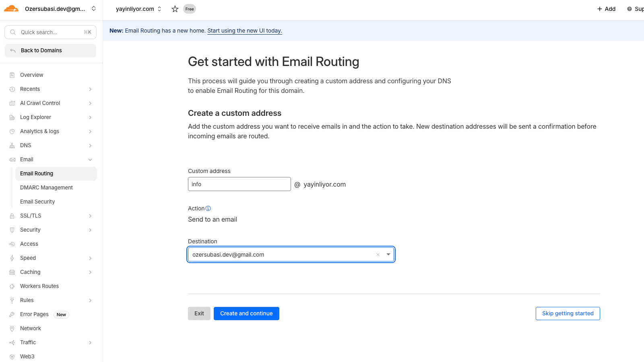Click the Cloudflare logo icon
The image size is (644, 362).
point(11,8)
